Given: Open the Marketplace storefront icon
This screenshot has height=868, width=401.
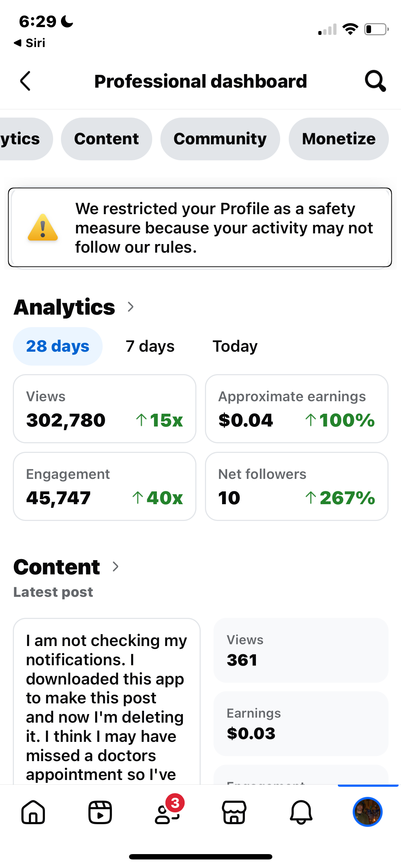Looking at the screenshot, I should [x=234, y=812].
